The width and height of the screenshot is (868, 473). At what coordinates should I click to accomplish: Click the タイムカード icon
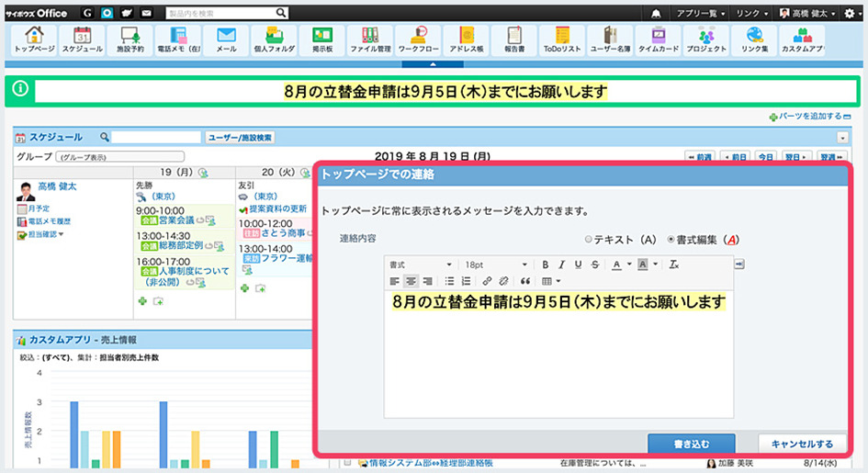[659, 39]
